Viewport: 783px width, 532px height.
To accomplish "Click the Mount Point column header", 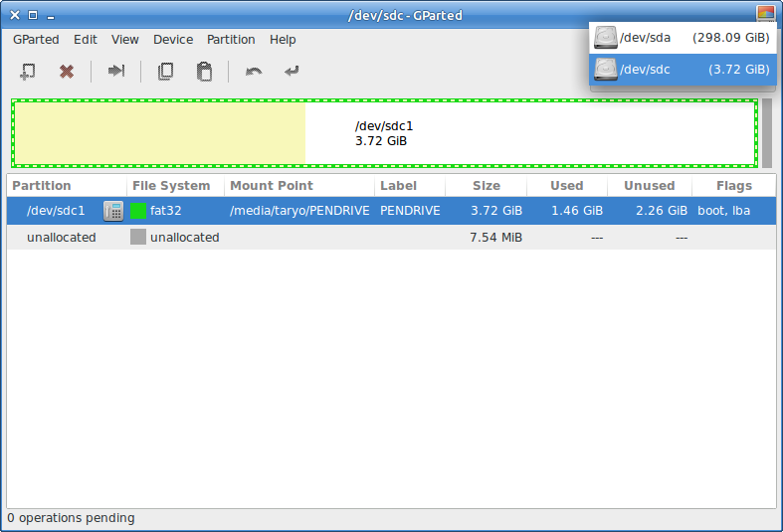I will pyautogui.click(x=299, y=186).
